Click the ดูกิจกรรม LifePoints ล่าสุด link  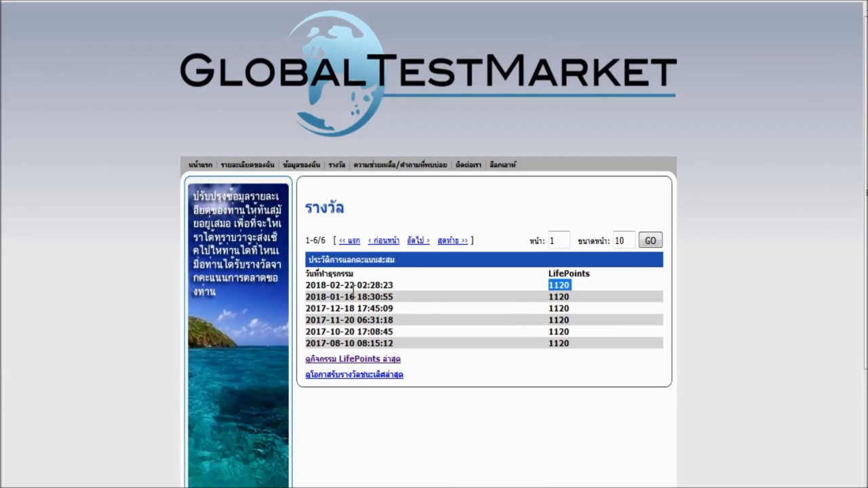[353, 359]
